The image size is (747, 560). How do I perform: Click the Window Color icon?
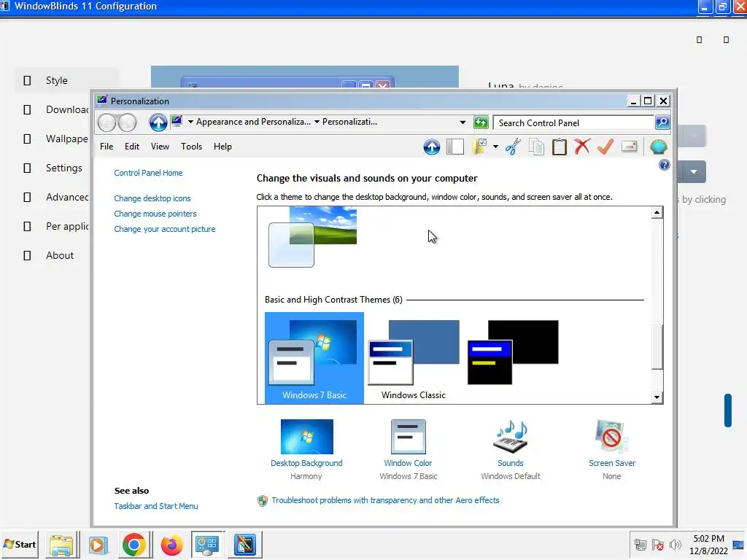[x=409, y=437]
